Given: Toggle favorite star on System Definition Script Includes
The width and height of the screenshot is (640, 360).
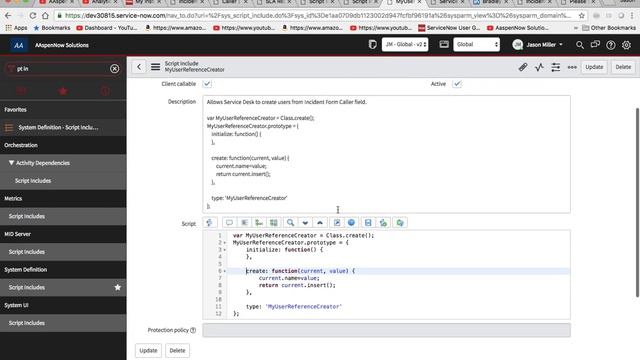Looking at the screenshot, I should tap(118, 287).
